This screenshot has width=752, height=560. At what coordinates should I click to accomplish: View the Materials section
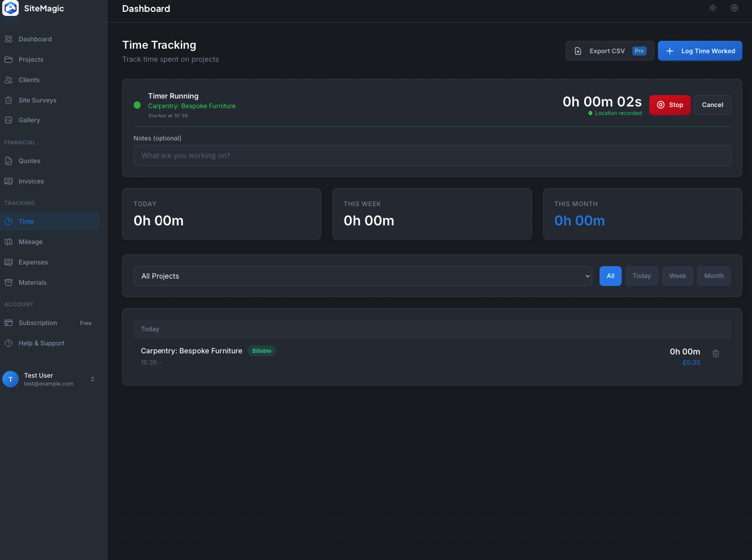coord(32,283)
